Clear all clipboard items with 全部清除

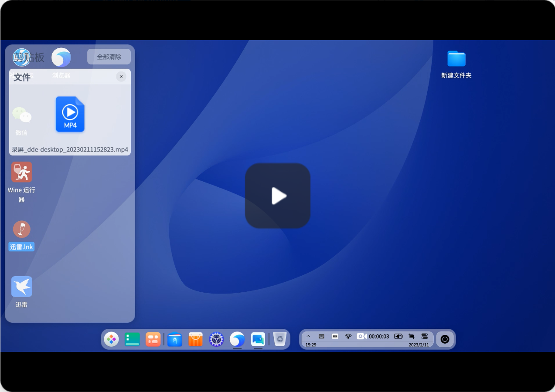109,57
